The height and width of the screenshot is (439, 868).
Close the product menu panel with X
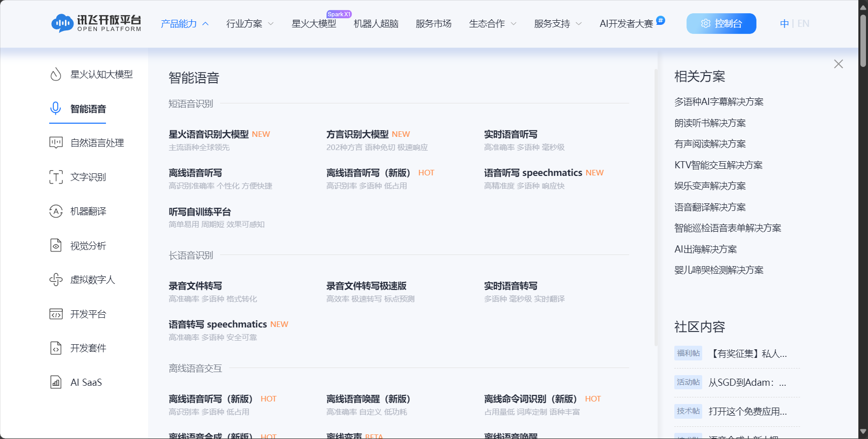pos(839,64)
